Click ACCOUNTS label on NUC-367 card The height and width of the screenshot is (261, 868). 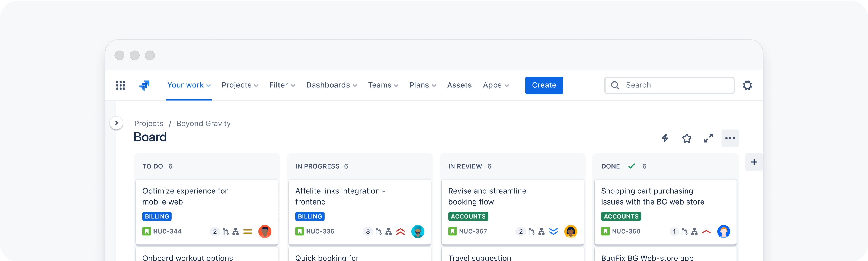468,216
